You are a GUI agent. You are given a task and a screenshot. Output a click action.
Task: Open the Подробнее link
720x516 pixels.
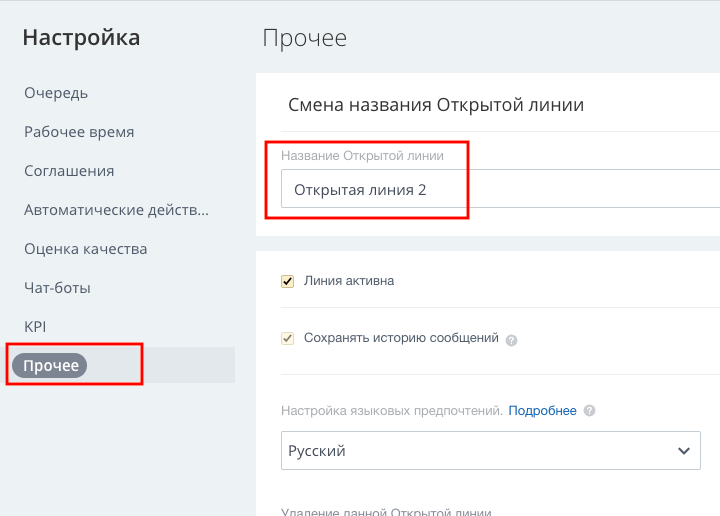(x=542, y=410)
